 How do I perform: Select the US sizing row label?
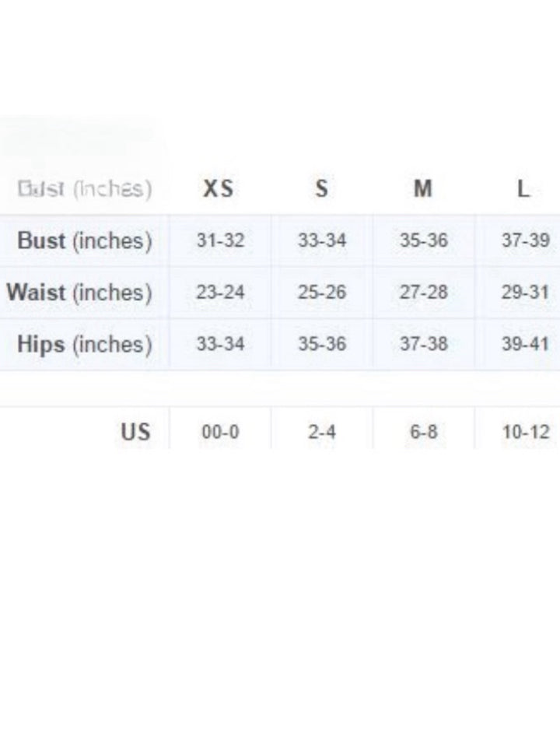[135, 431]
